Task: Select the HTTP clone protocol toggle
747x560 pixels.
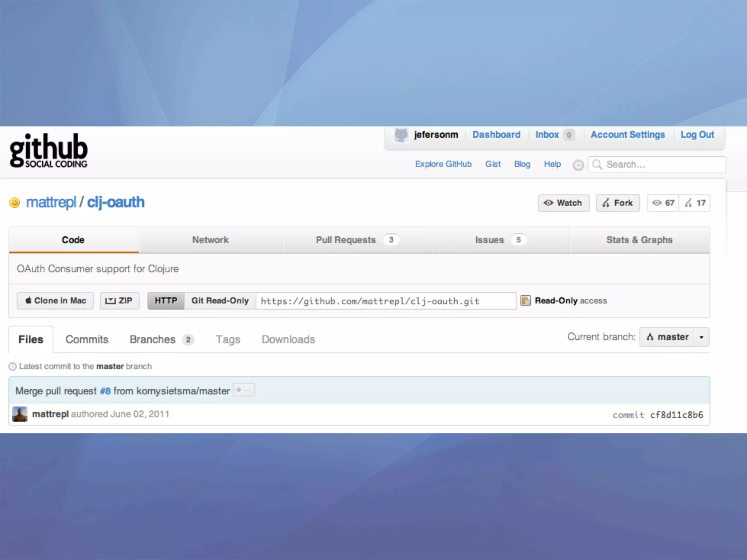Action: [x=166, y=301]
